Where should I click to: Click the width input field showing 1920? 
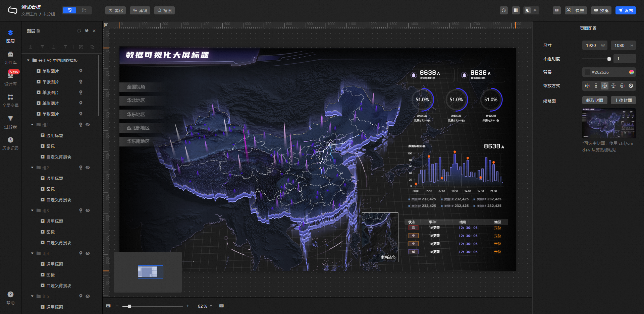(x=591, y=46)
